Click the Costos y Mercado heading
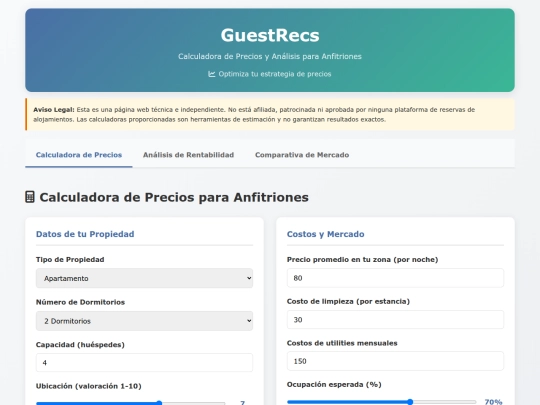This screenshot has width=540, height=405. pos(325,234)
